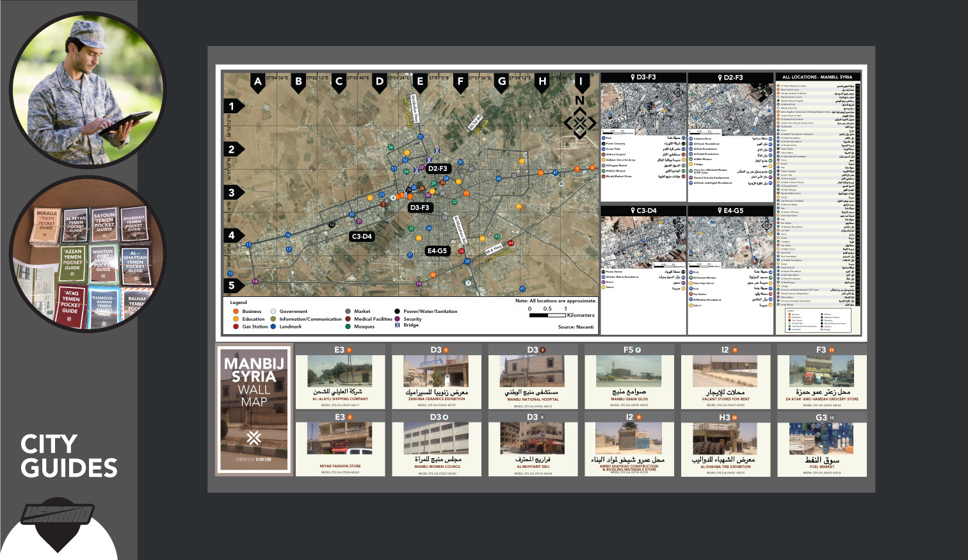Click column marker B on the map
Viewport: 968px width, 560px height.
coord(298,83)
